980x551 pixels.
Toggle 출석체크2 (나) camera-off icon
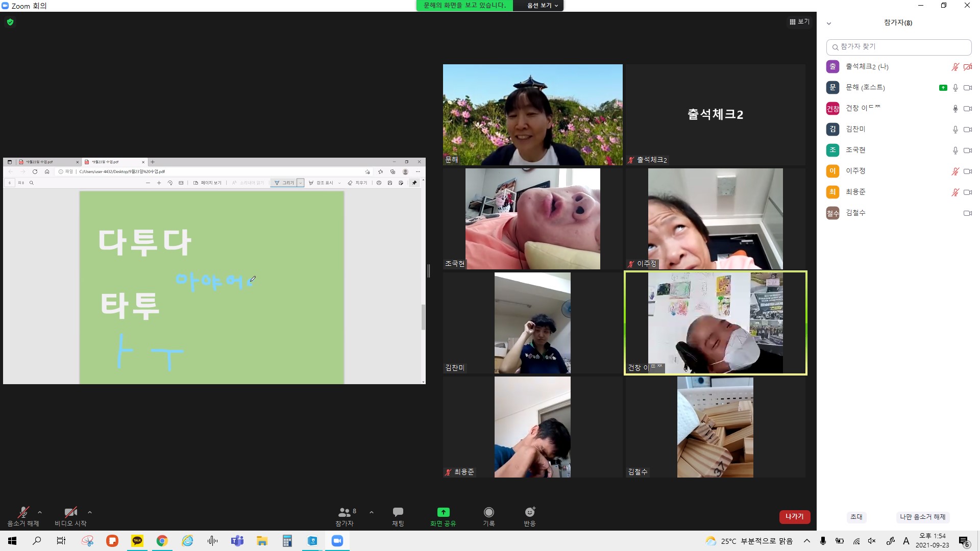pyautogui.click(x=967, y=67)
